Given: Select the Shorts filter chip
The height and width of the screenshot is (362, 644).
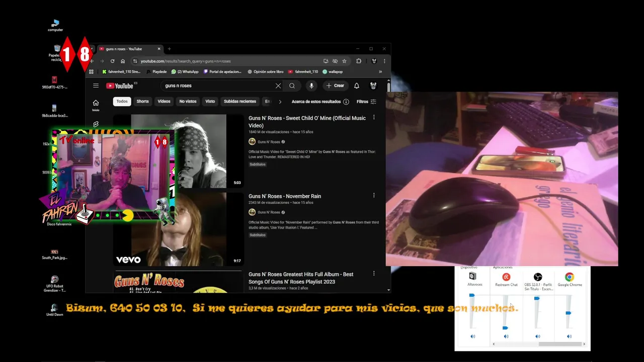Looking at the screenshot, I should click(143, 102).
